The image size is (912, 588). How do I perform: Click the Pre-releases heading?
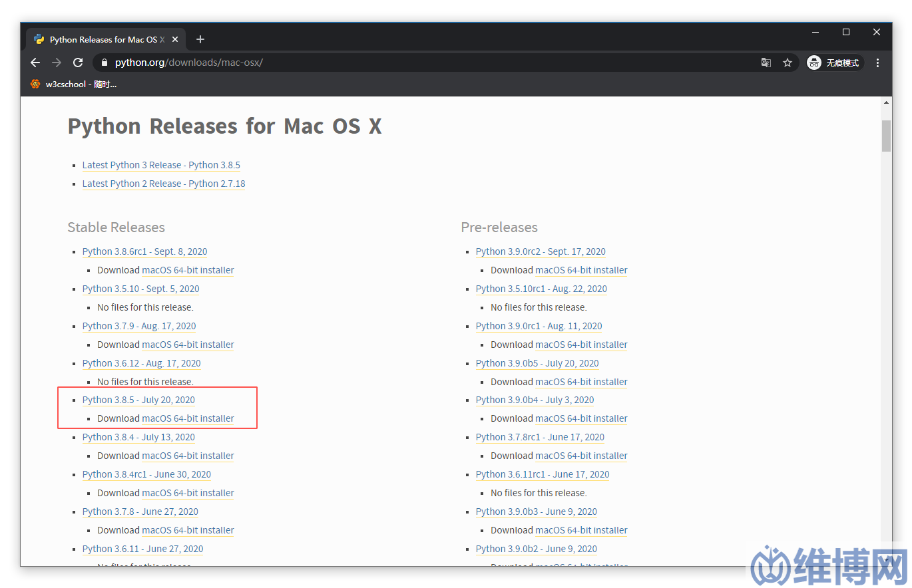499,227
